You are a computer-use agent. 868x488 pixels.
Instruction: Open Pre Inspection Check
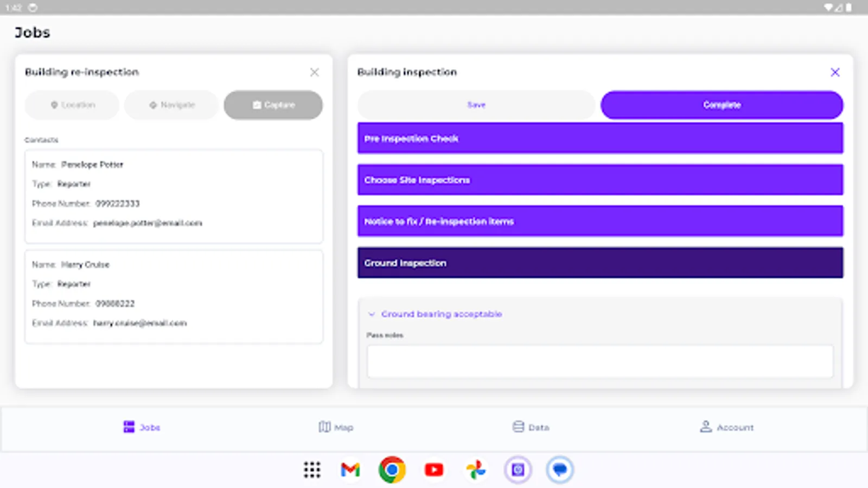(600, 138)
